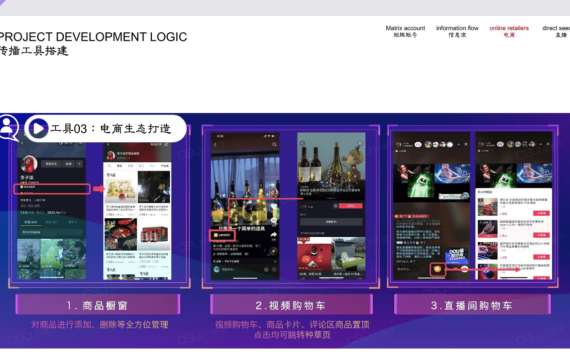The width and height of the screenshot is (570, 360).
Task: Click the red-outlined product tag on video
Action: point(222,235)
